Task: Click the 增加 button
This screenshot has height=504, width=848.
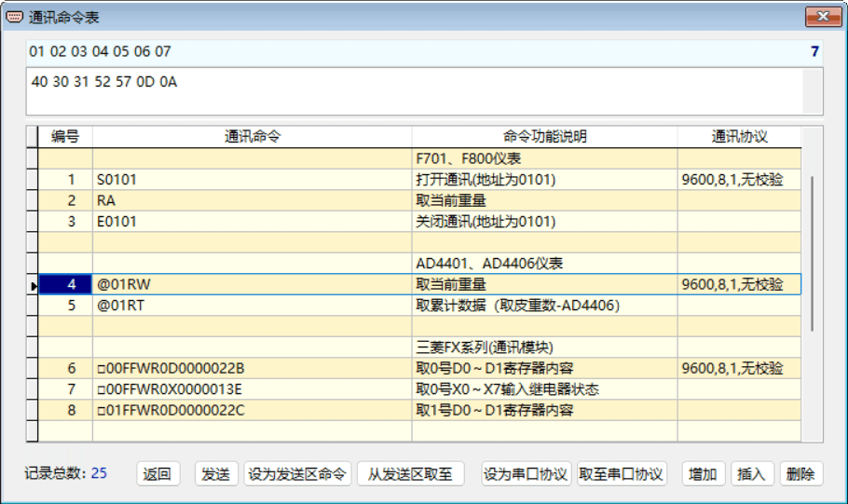Action: [703, 474]
